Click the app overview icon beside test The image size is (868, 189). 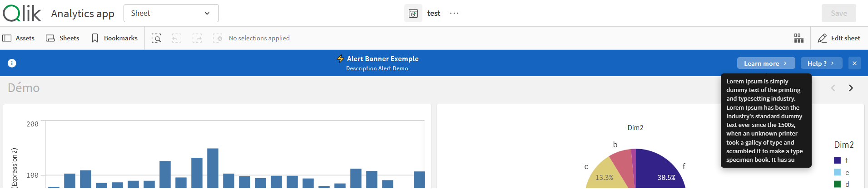[x=413, y=14]
